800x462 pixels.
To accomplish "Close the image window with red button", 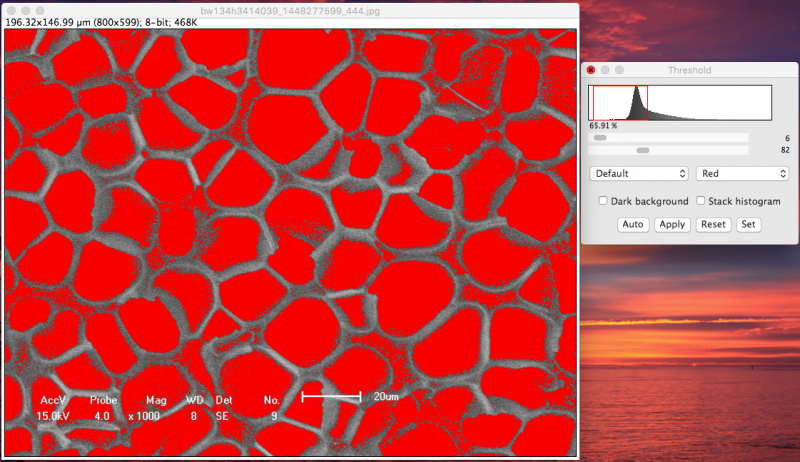I will click(11, 11).
